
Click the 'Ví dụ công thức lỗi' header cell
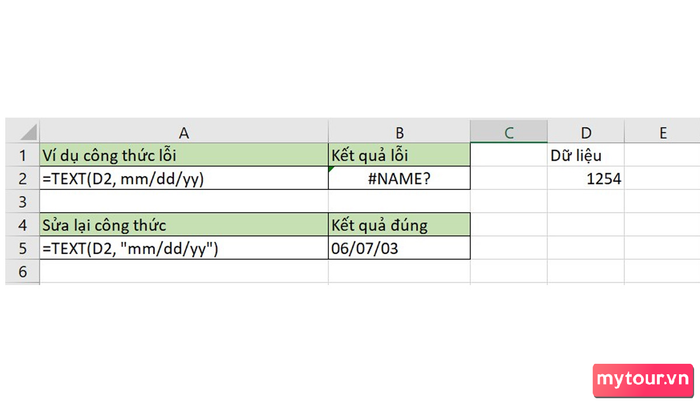point(184,155)
